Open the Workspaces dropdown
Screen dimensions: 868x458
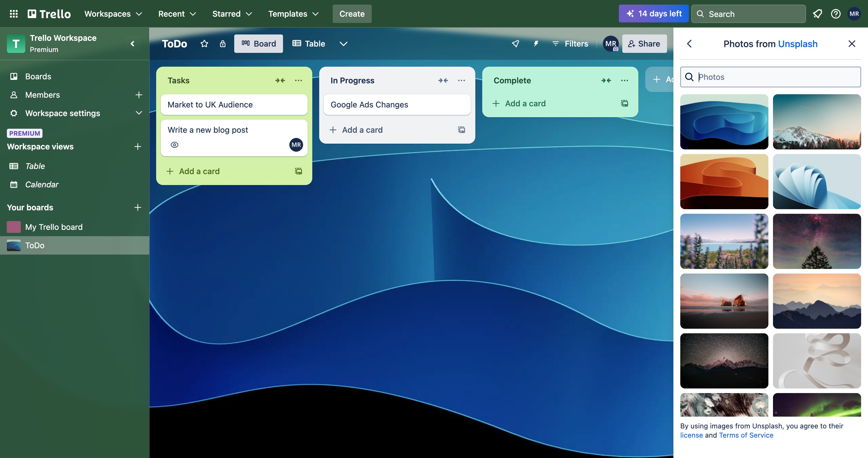coord(113,14)
